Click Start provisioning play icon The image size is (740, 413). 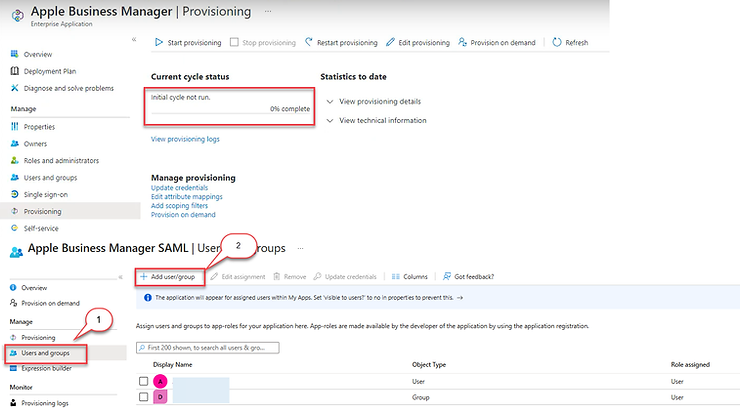[159, 42]
